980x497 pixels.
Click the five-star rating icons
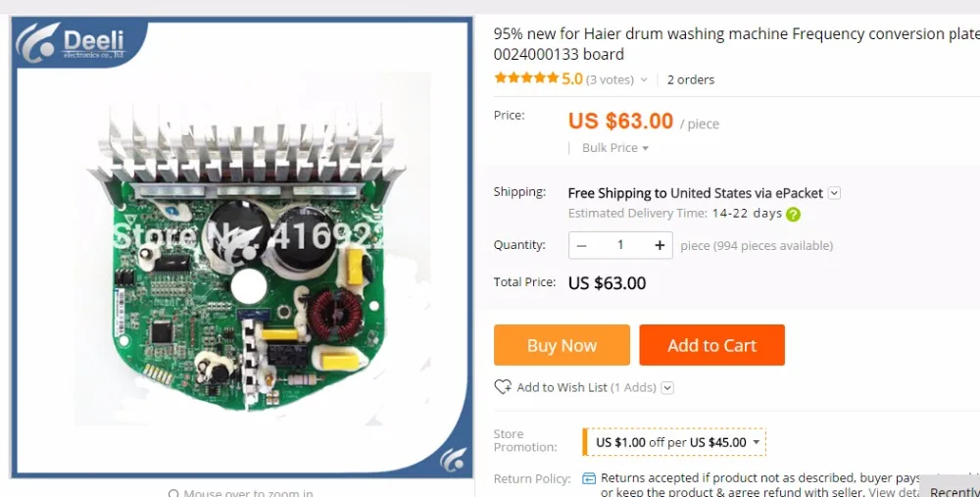[x=526, y=78]
